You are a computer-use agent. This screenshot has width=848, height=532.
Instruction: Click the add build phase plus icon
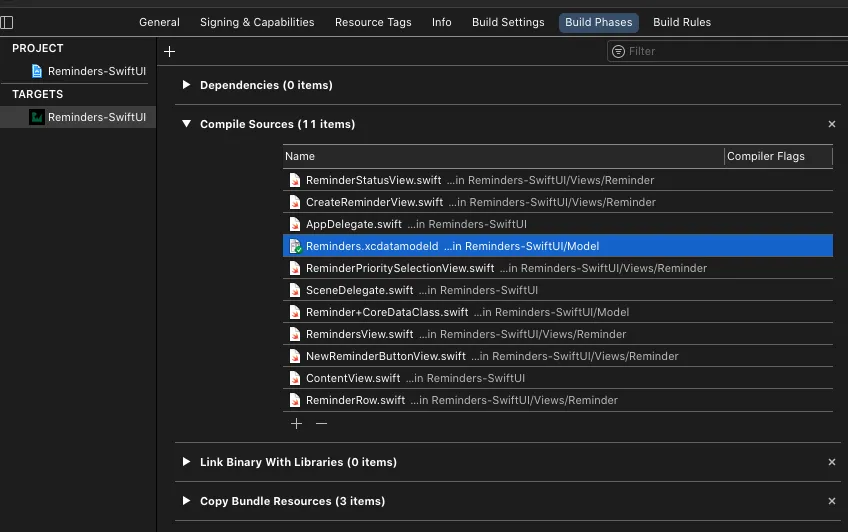tap(169, 51)
